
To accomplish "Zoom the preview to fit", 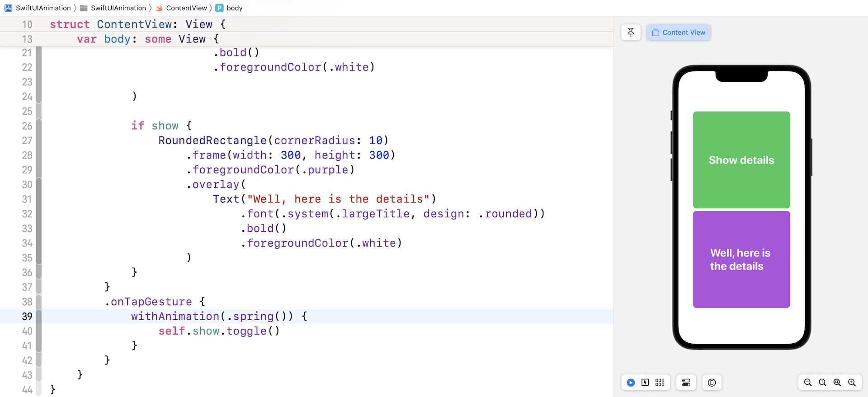I will pyautogui.click(x=837, y=383).
